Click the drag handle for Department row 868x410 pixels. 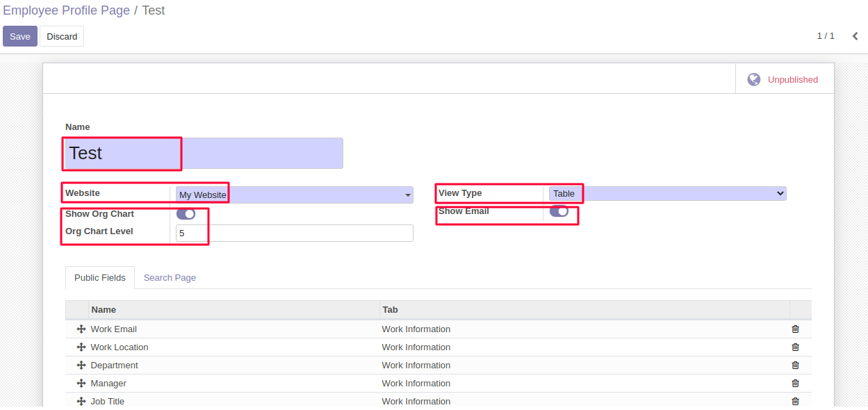click(x=81, y=366)
